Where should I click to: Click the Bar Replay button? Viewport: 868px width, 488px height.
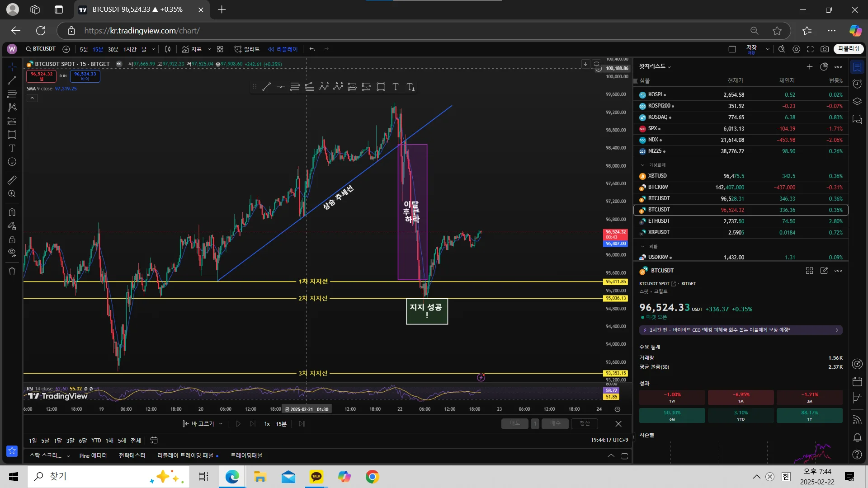[x=283, y=49]
